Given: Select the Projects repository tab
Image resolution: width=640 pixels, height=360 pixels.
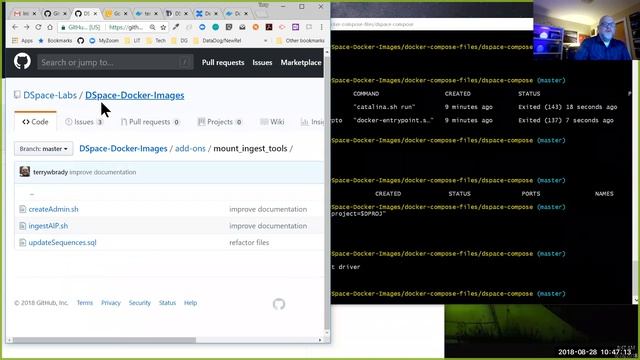Looking at the screenshot, I should click(220, 122).
